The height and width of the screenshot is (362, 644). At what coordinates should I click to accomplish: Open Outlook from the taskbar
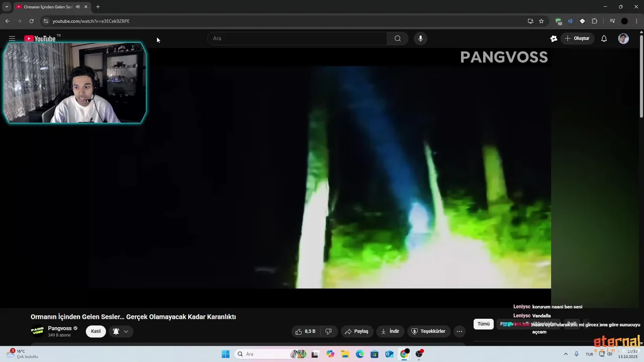point(389,354)
